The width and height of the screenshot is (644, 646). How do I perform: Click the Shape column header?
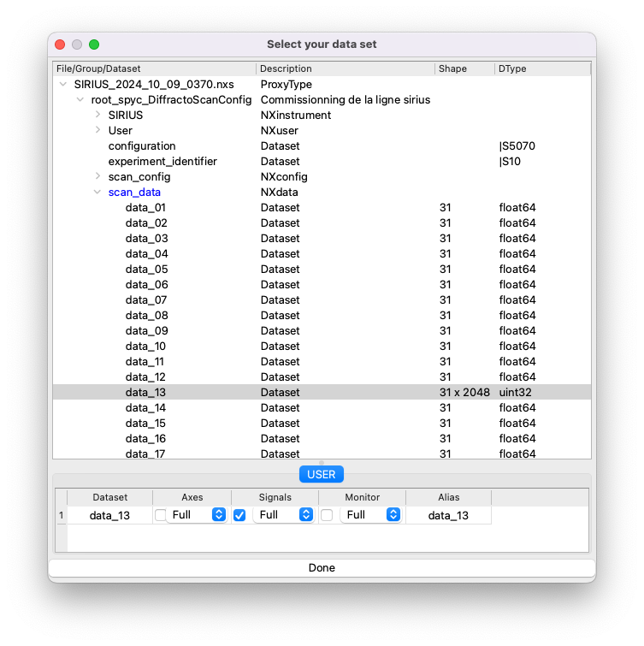click(464, 68)
